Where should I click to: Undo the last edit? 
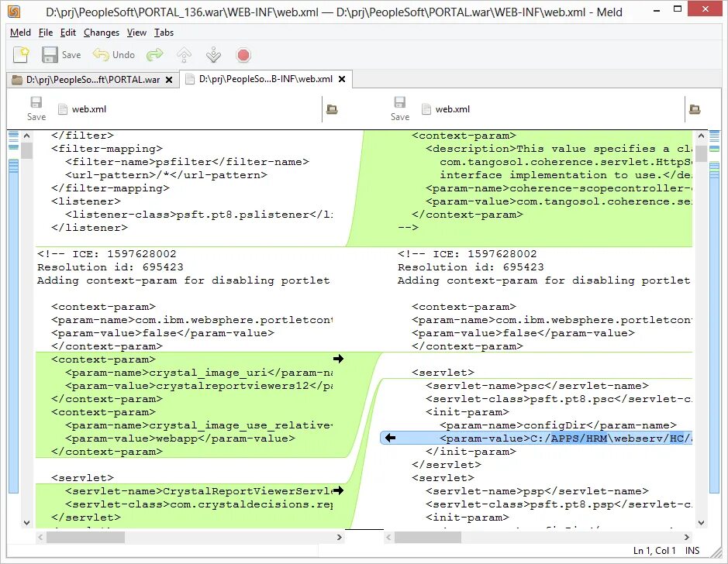[x=101, y=54]
